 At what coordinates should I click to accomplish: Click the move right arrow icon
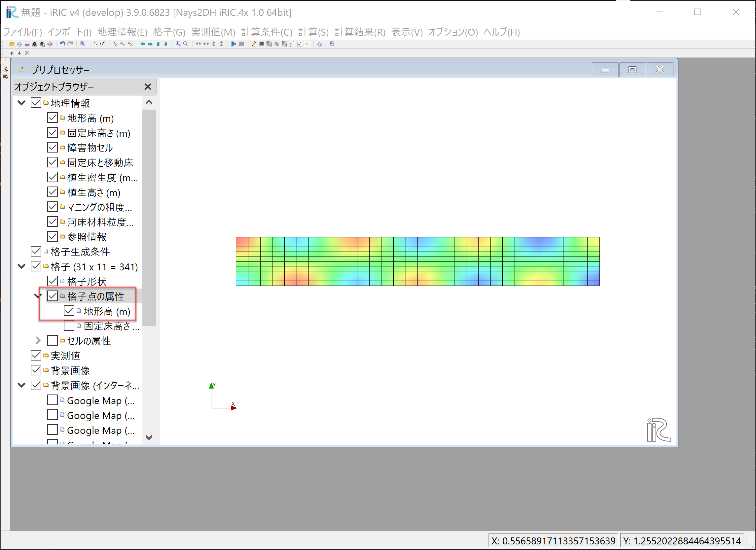(150, 44)
